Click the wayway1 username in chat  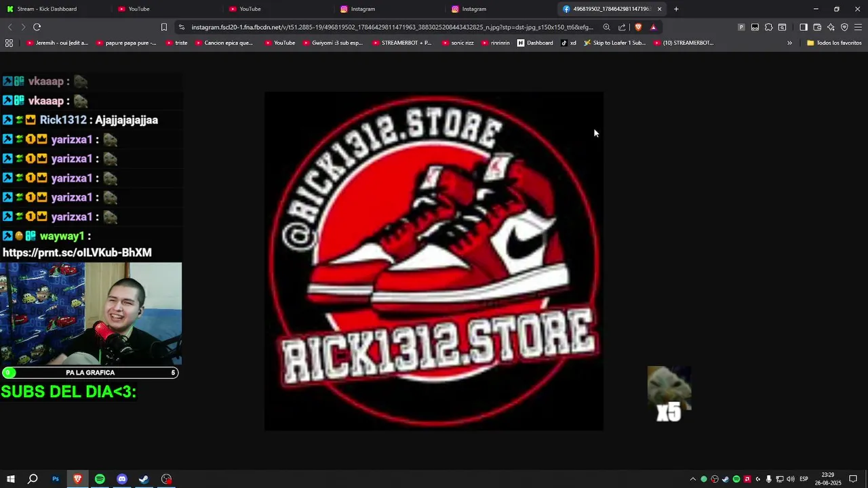point(62,236)
